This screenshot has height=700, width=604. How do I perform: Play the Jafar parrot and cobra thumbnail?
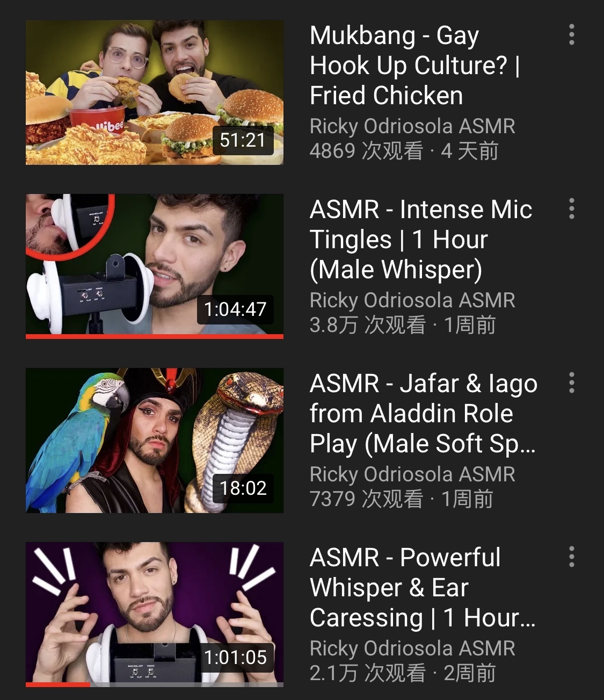tap(155, 441)
